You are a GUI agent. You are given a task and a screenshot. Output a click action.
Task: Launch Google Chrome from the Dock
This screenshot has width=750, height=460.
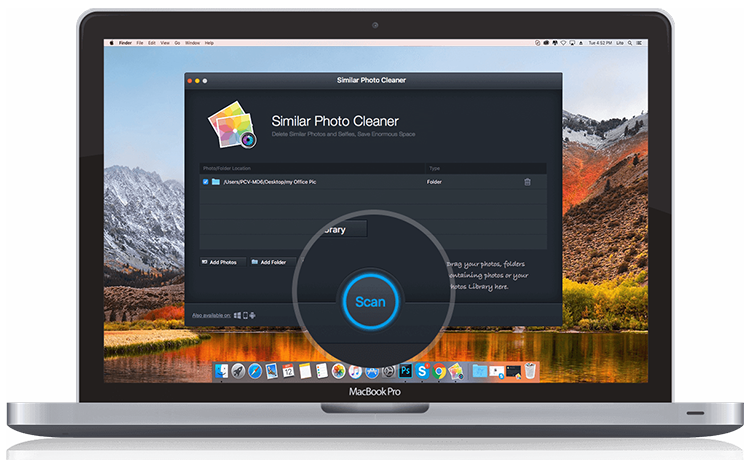pos(439,371)
